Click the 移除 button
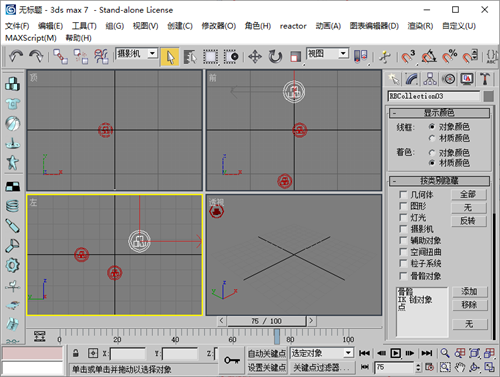 (x=469, y=305)
